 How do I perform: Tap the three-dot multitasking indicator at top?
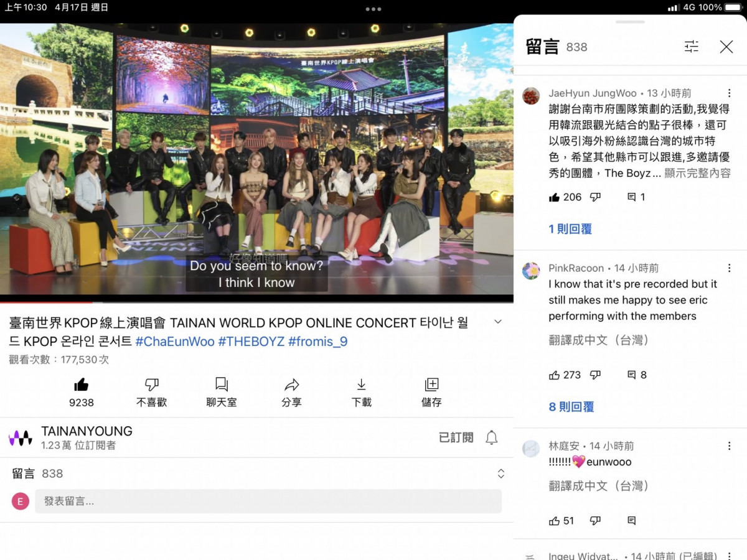click(x=374, y=9)
